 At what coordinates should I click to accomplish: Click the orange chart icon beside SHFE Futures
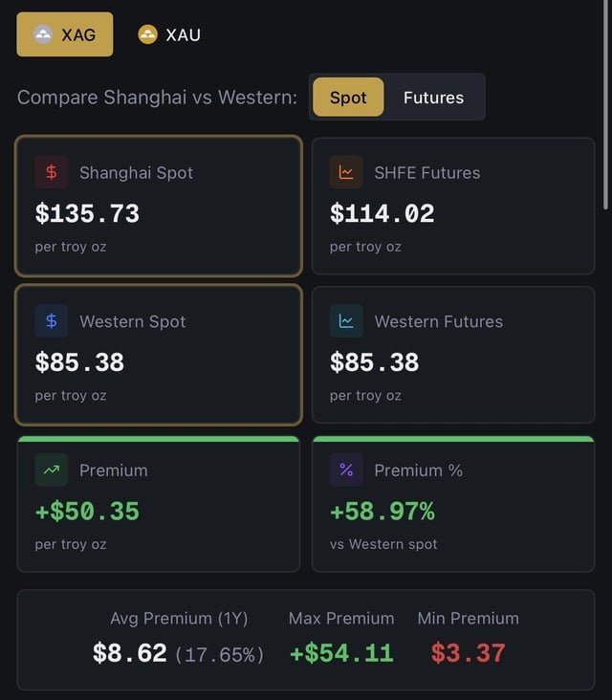346,172
